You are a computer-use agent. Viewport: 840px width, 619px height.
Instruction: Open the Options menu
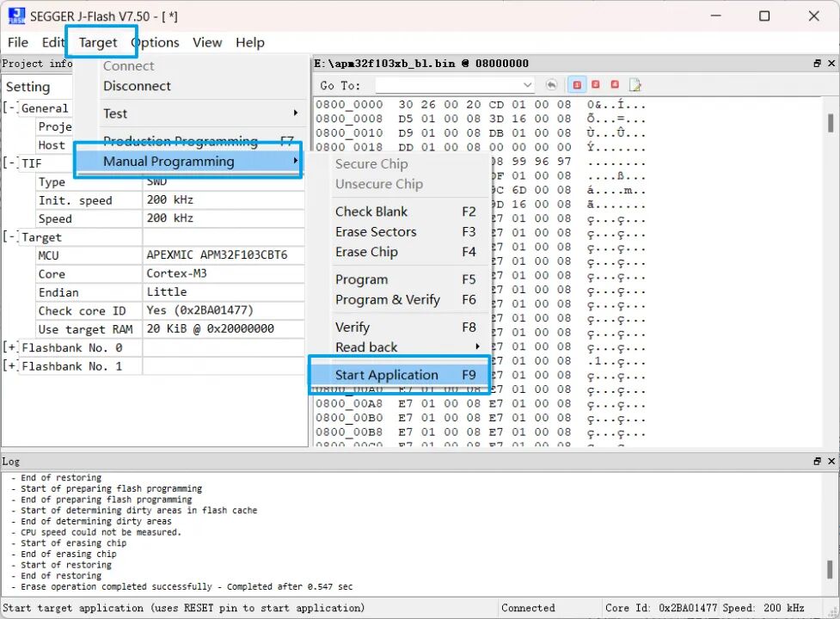155,42
